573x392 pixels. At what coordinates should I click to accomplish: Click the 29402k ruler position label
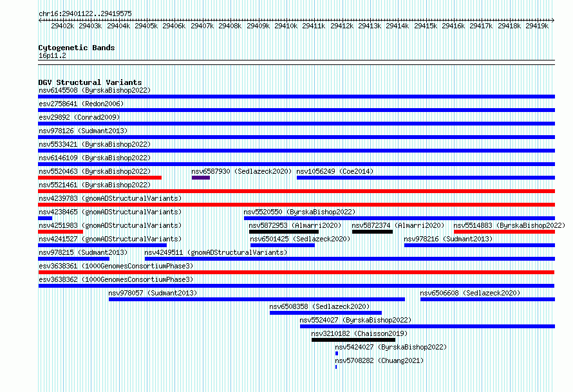pos(62,26)
